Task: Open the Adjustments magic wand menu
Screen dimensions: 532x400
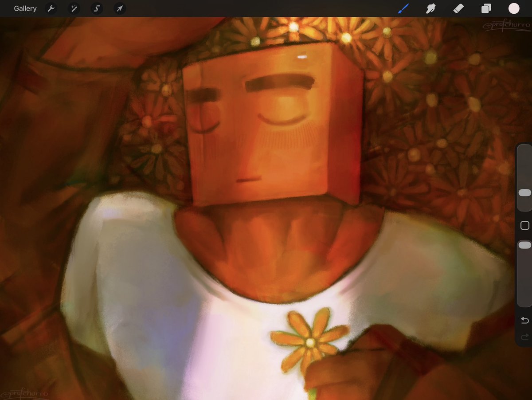Action: coord(74,8)
